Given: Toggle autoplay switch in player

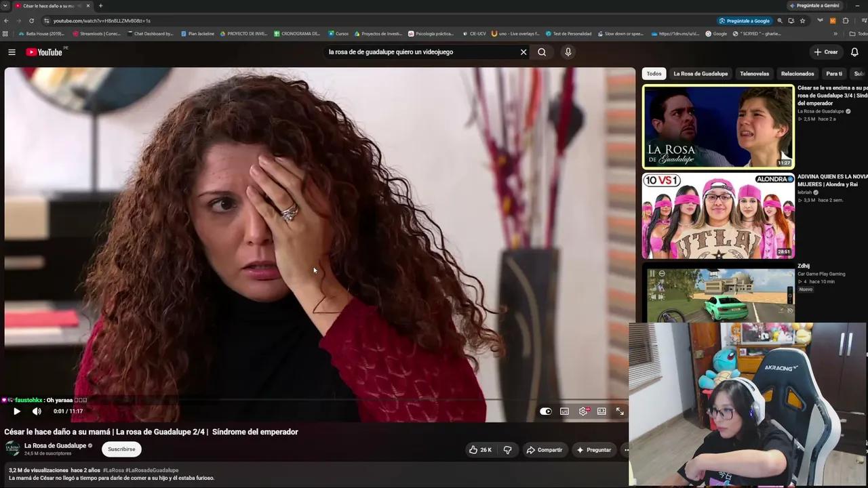Looking at the screenshot, I should 546,411.
